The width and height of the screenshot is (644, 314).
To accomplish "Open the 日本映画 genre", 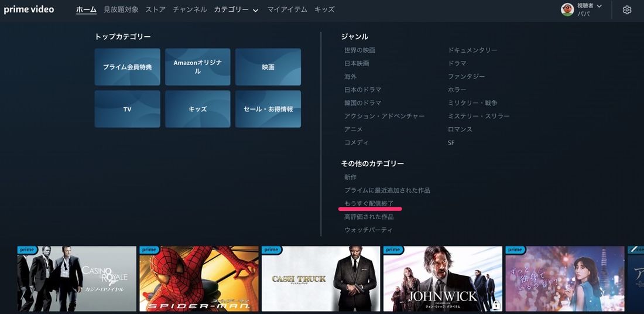I will pos(357,63).
